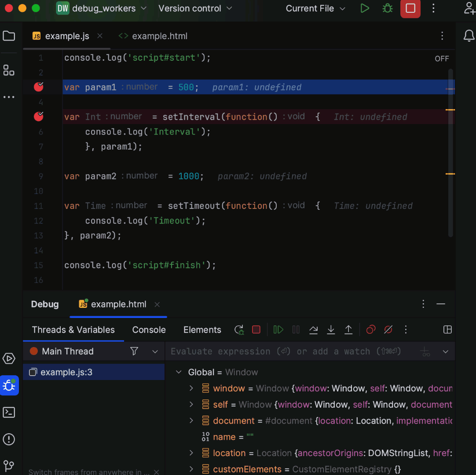
Task: Click Resume Program icon
Action: click(x=278, y=330)
